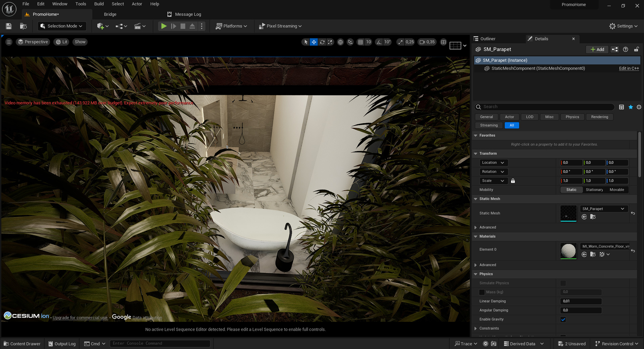Switch to the Outliner tab

click(x=488, y=39)
